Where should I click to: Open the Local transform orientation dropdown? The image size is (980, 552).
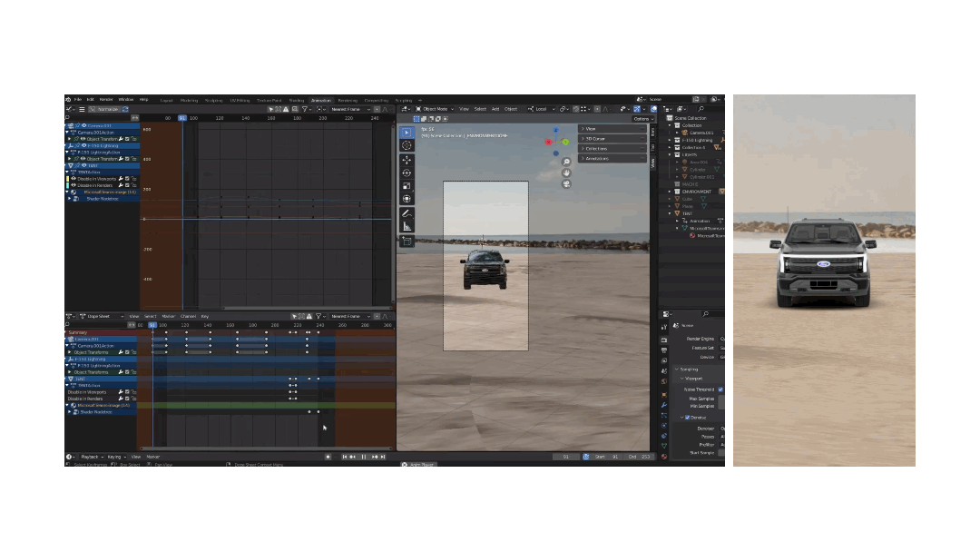click(x=541, y=109)
